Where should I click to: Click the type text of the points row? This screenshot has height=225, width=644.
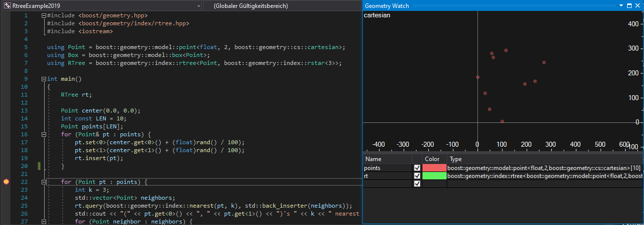coord(544,168)
